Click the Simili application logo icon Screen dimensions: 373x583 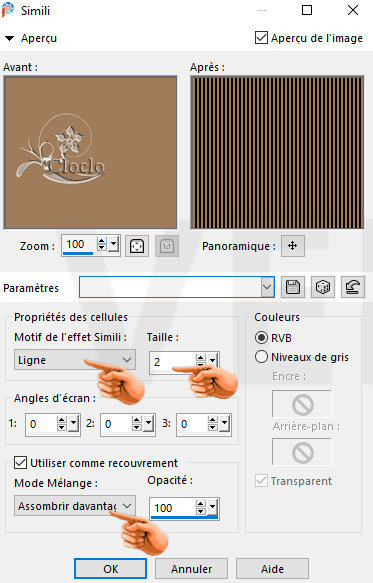pyautogui.click(x=8, y=10)
